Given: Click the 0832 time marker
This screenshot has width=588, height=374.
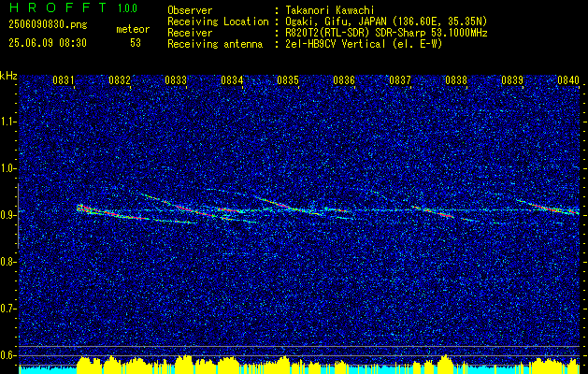Looking at the screenshot, I should (120, 79).
